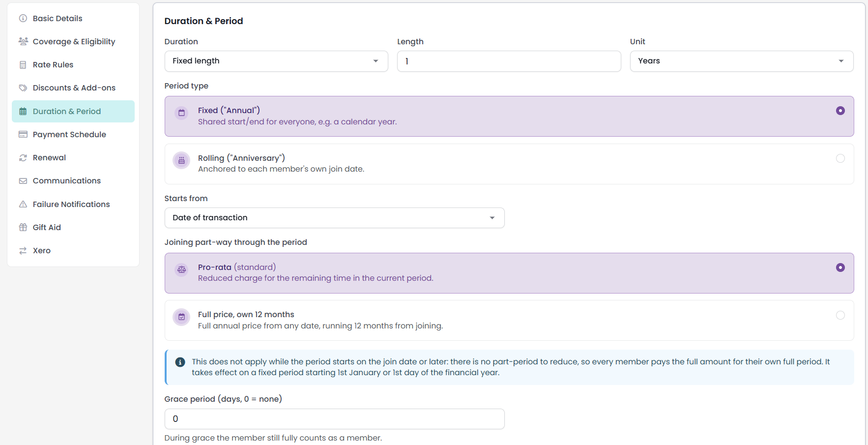Click the 'Rolling ("Anniversary")' option title
This screenshot has height=445, width=868.
coord(241,158)
